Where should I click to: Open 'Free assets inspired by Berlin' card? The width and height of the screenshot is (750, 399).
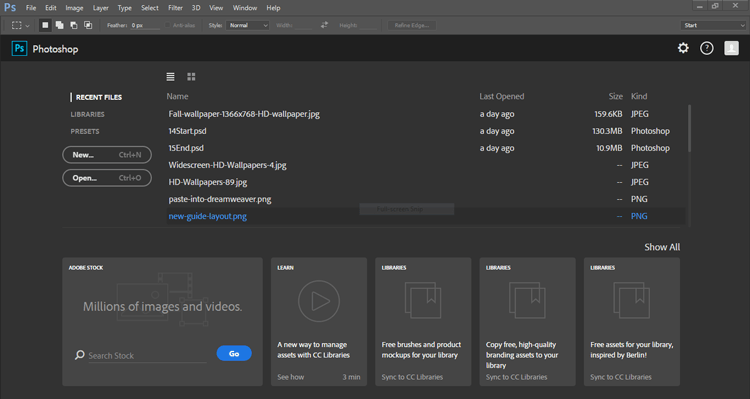[x=632, y=321]
